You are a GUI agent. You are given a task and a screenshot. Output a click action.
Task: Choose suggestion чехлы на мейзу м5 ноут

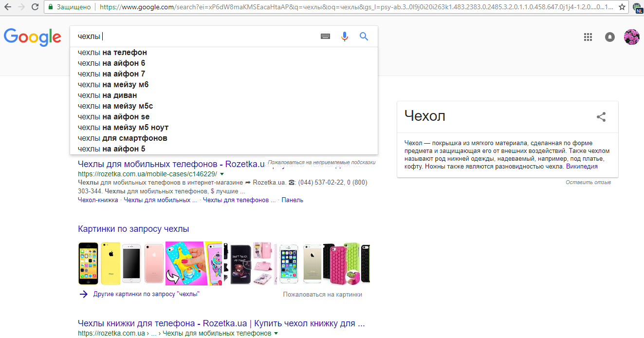click(x=224, y=128)
